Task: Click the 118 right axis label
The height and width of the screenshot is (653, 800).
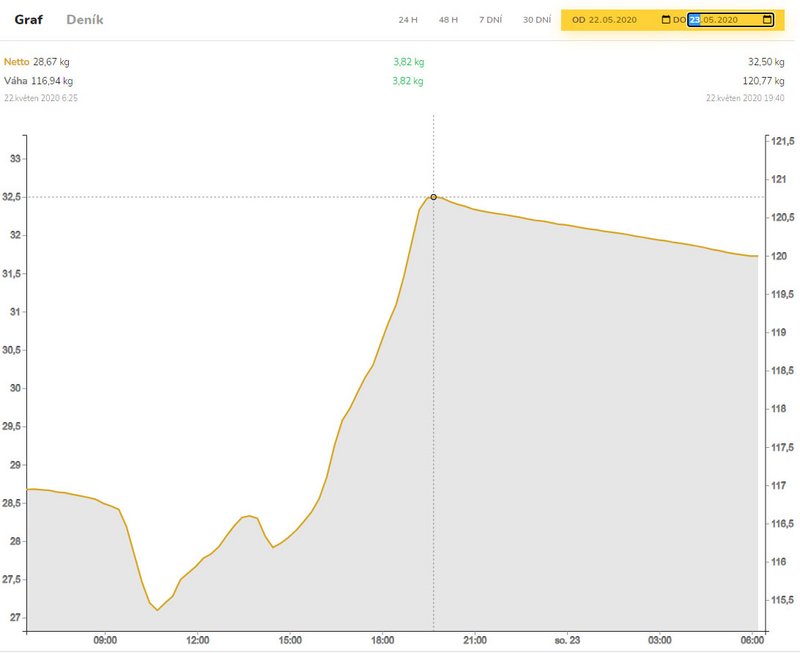Action: coord(779,409)
